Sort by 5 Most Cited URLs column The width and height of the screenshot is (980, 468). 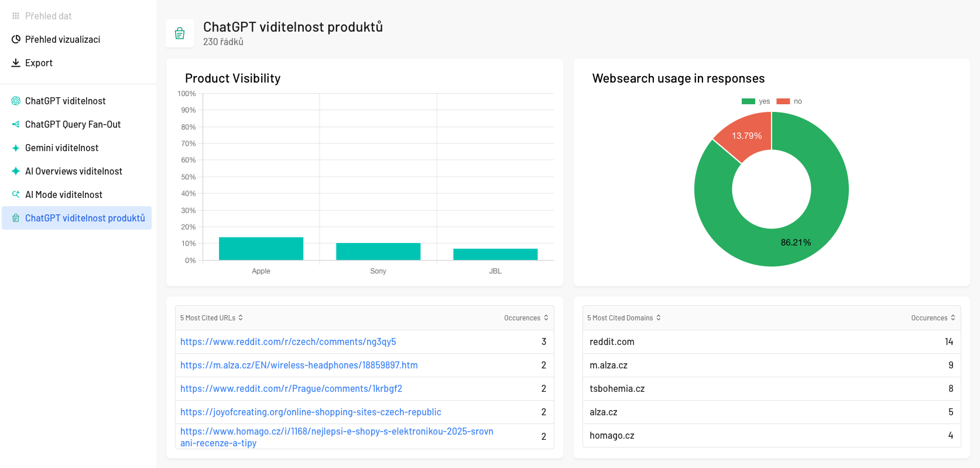[x=211, y=318]
